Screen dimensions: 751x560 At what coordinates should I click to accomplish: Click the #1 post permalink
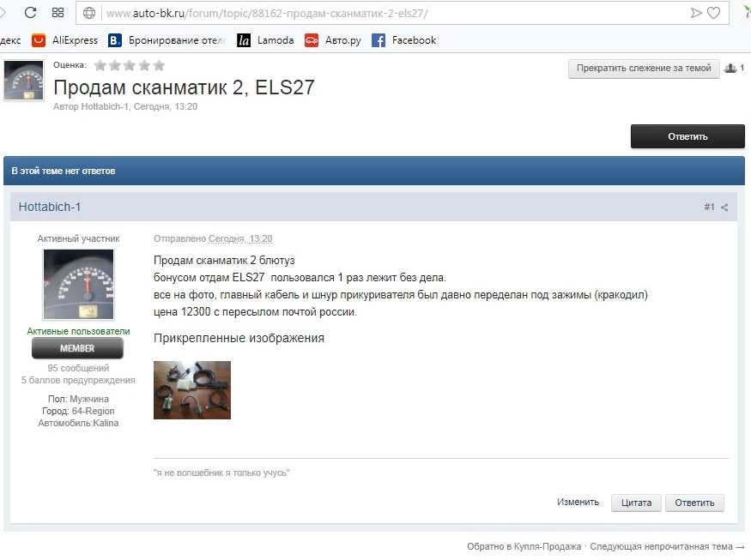tap(709, 207)
